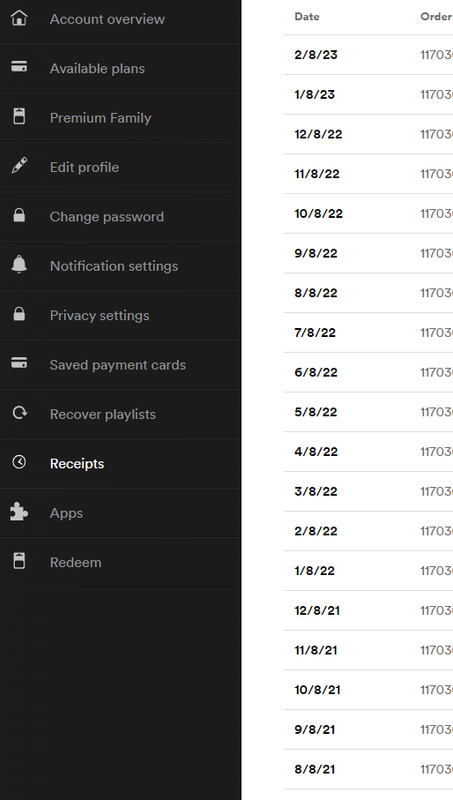
Task: Click the bell icon for Notification settings
Action: pos(19,264)
